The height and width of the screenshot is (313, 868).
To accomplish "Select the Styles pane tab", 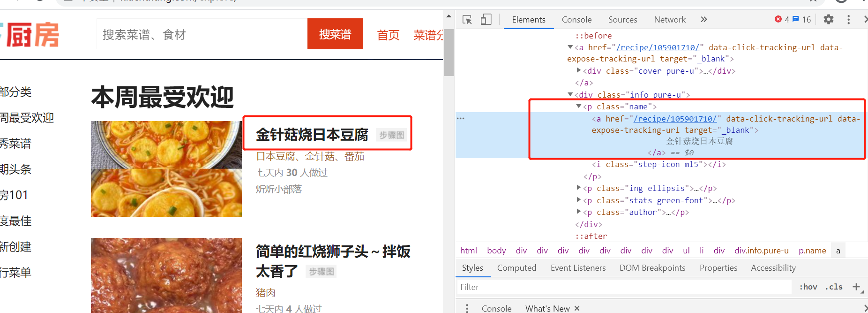I will click(472, 268).
